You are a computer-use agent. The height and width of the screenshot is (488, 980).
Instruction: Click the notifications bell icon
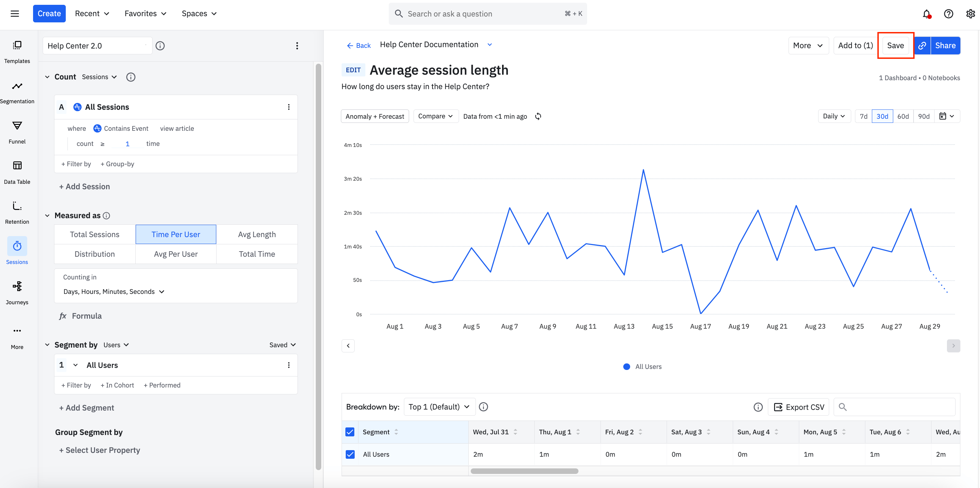click(926, 14)
